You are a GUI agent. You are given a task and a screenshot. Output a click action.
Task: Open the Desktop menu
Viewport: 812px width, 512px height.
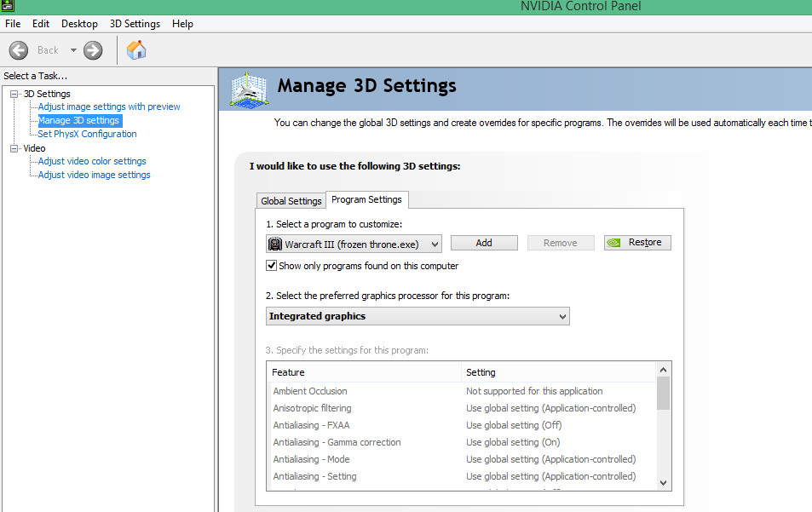pos(79,24)
